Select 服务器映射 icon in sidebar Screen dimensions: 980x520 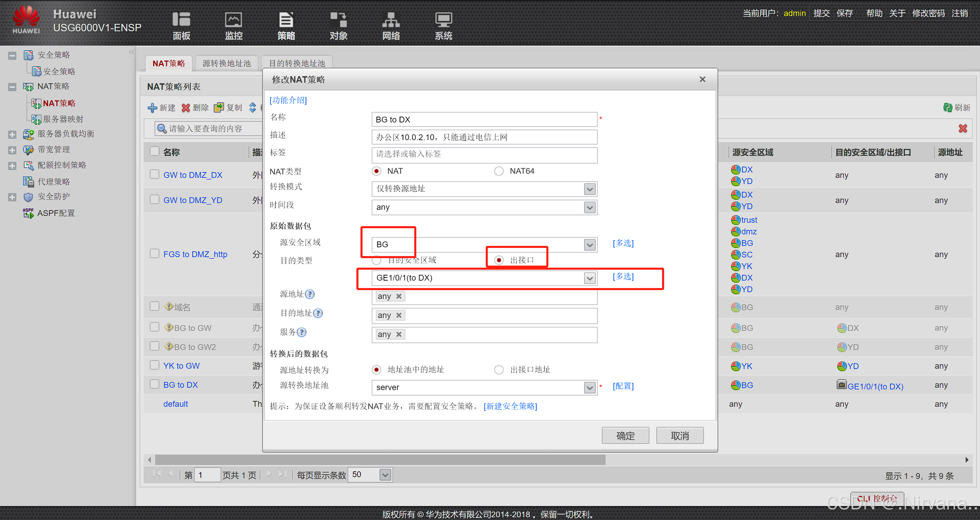coord(36,119)
